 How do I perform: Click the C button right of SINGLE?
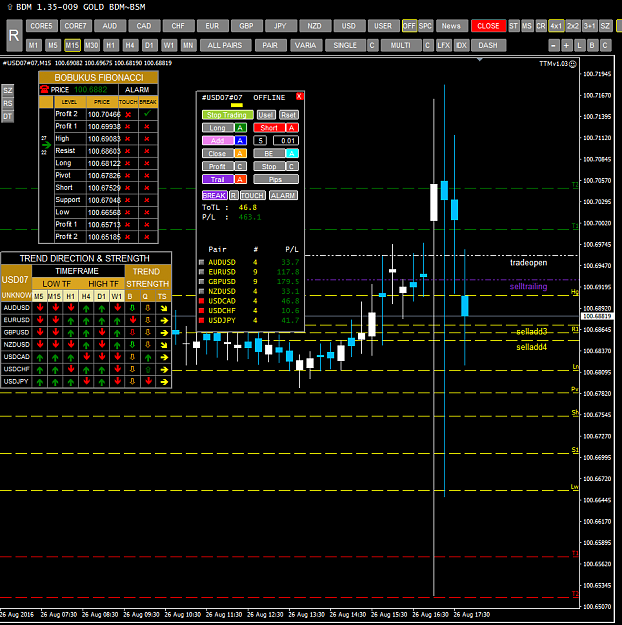click(372, 45)
